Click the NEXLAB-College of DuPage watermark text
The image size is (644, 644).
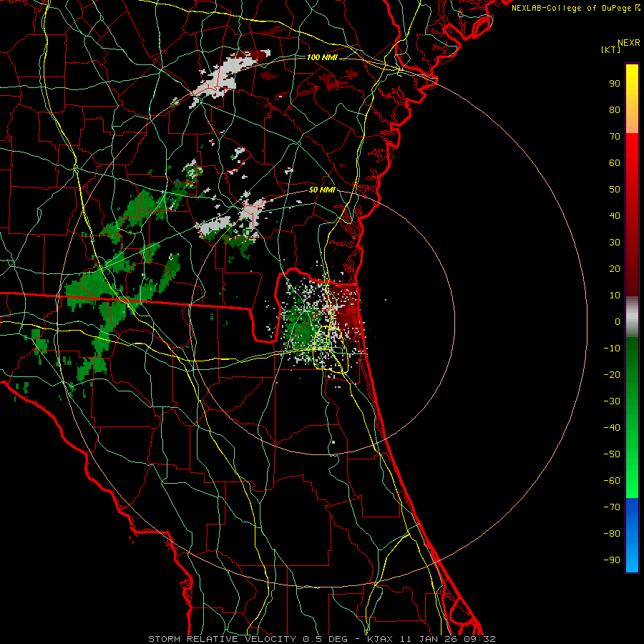[576, 8]
